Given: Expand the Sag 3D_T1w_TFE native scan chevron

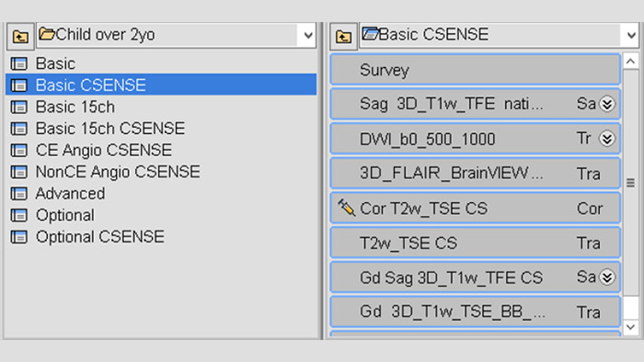Looking at the screenshot, I should [x=607, y=104].
